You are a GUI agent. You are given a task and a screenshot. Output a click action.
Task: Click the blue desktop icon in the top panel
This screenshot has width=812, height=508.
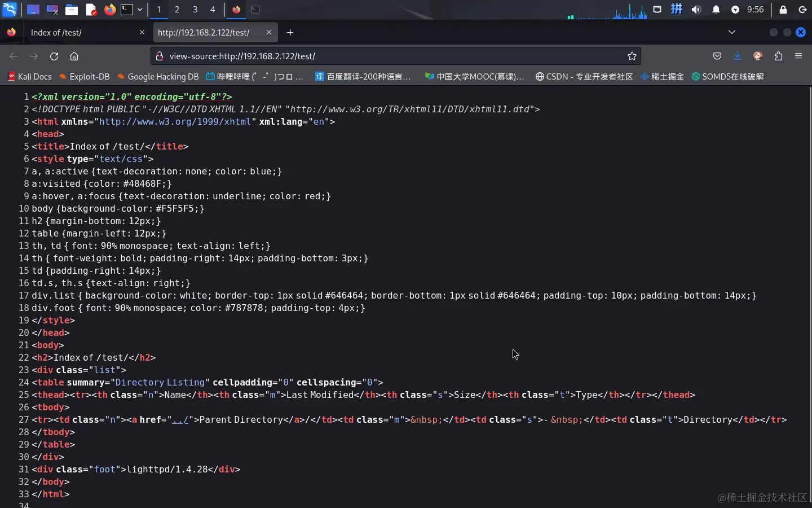pos(33,10)
